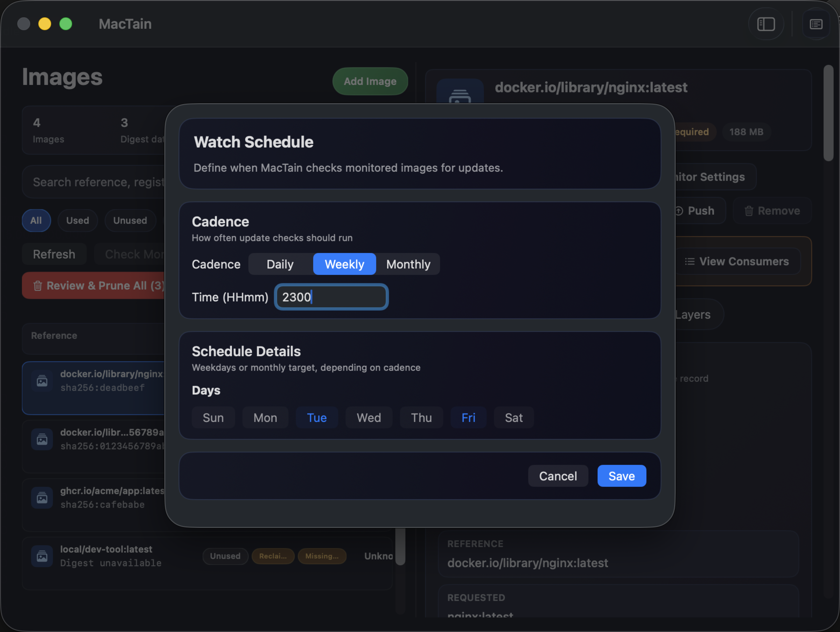Select Weekly cadence

click(x=344, y=264)
